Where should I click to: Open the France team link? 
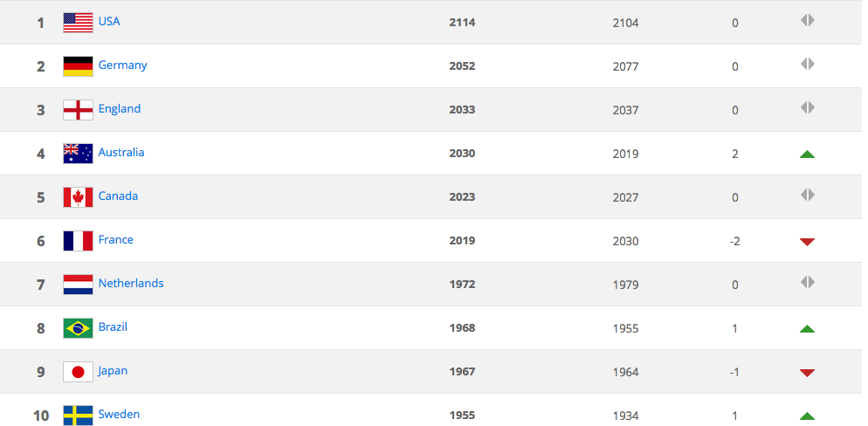pyautogui.click(x=115, y=239)
